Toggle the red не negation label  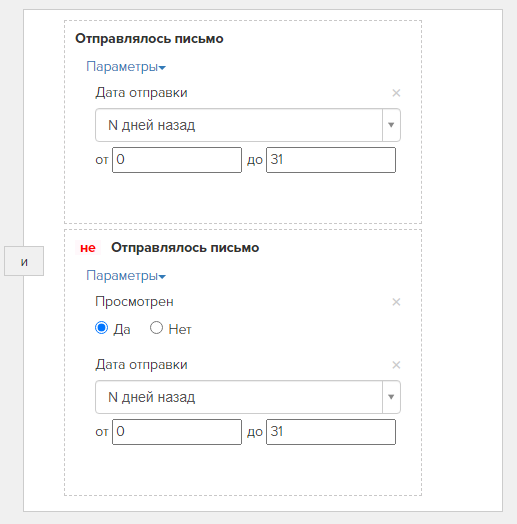[x=88, y=248]
